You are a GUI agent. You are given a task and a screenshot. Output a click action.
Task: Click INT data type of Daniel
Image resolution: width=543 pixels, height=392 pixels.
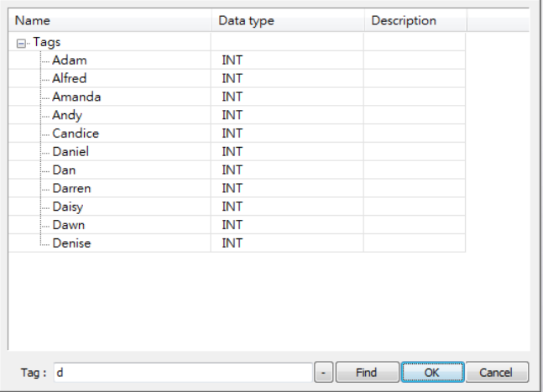pyautogui.click(x=232, y=152)
